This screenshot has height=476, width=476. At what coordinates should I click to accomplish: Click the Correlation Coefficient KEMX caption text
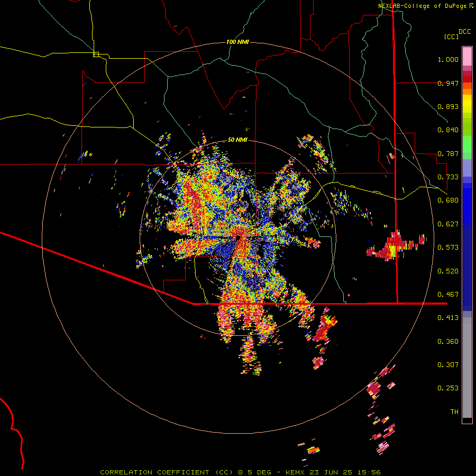[240, 472]
